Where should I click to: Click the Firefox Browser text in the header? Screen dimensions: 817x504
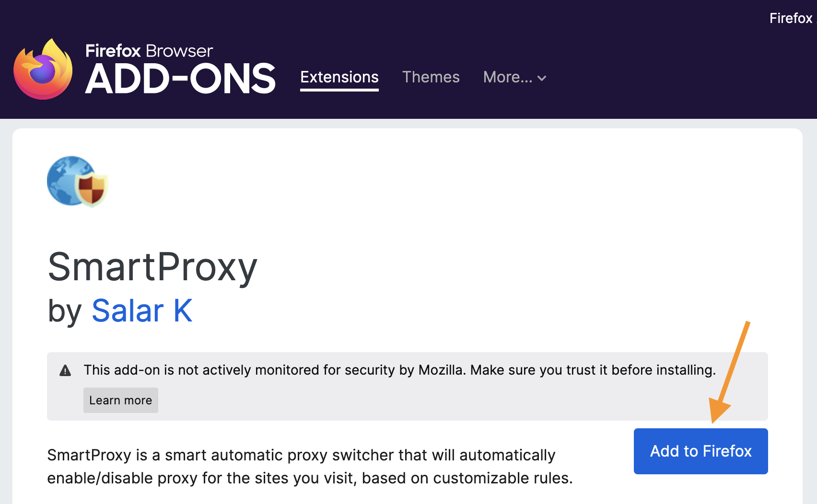tap(149, 51)
